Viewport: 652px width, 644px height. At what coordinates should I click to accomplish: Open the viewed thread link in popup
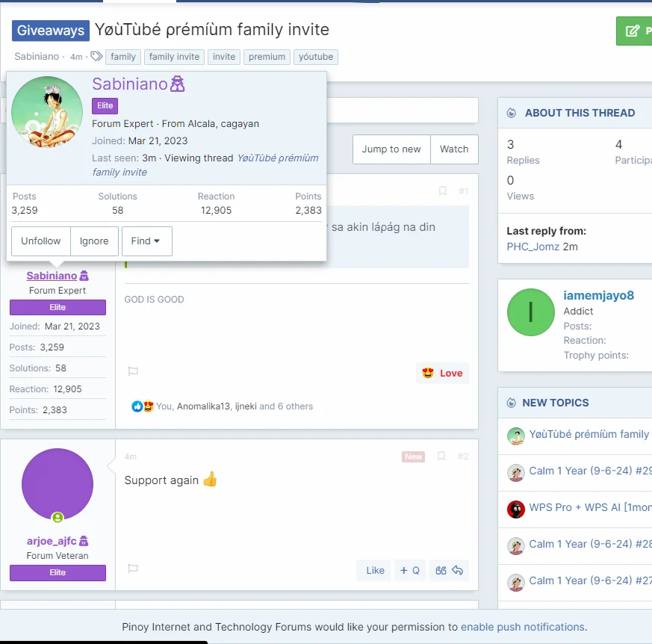point(205,165)
